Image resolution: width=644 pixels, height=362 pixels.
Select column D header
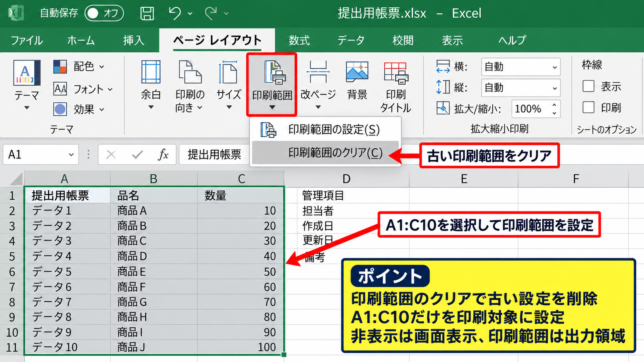[x=347, y=179]
